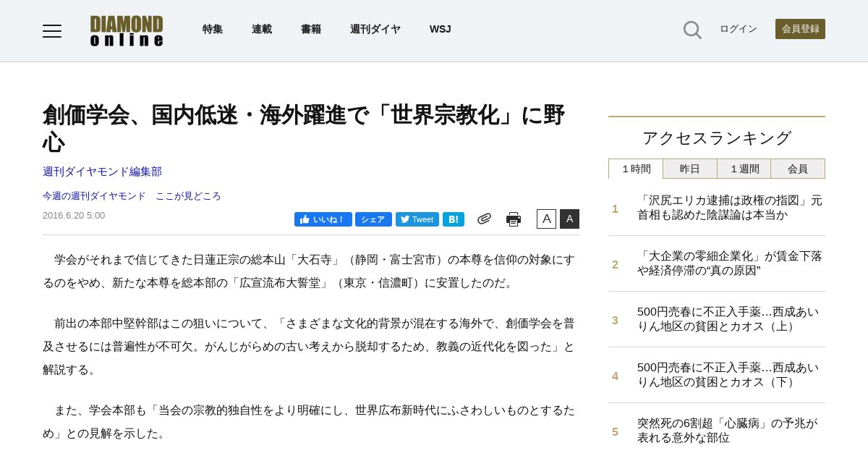This screenshot has width=868, height=456.
Task: Switch ranking to 会員 tab
Action: point(798,169)
